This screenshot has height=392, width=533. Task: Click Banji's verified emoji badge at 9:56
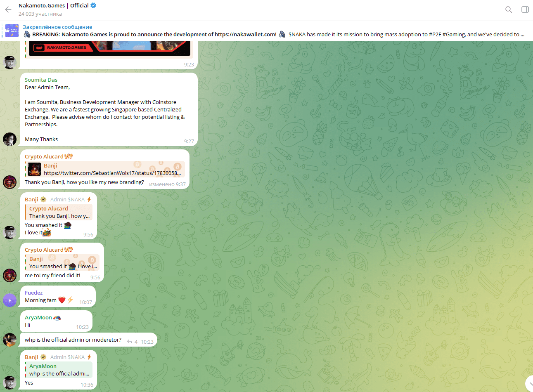click(x=43, y=199)
